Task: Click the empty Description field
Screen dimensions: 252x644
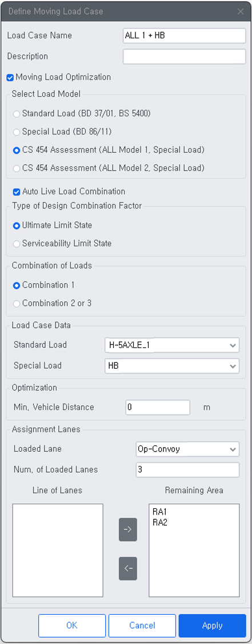Action: tap(185, 57)
